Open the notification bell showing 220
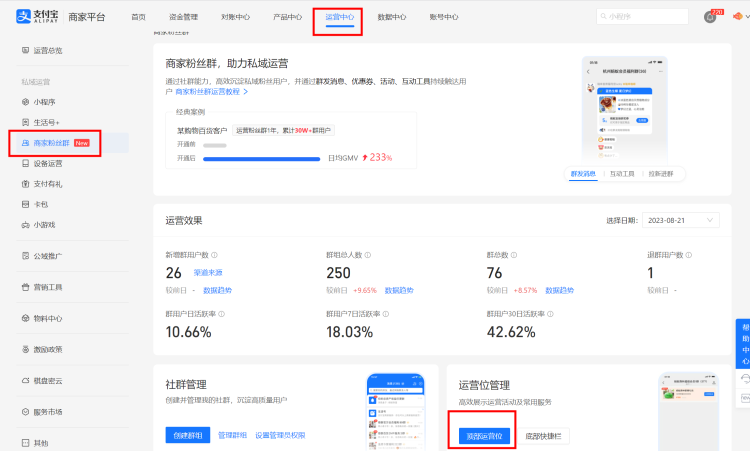Viewport: 750px width, 451px height. (710, 17)
